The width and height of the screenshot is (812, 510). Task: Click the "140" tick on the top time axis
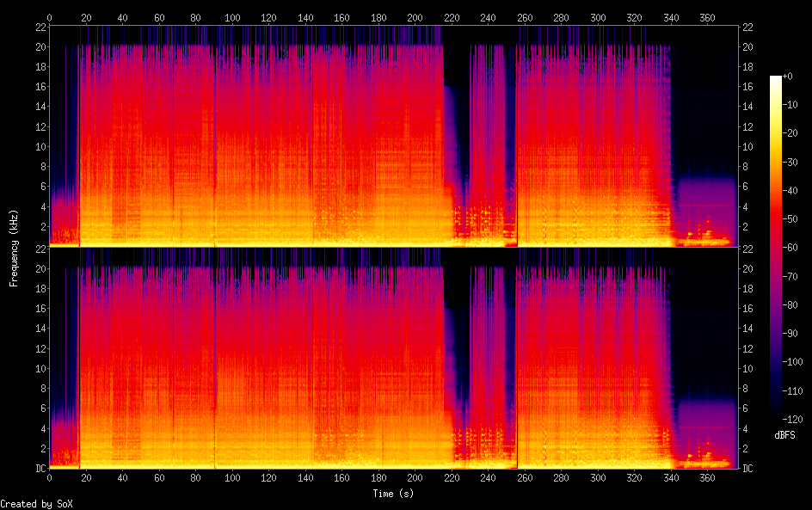(x=305, y=17)
